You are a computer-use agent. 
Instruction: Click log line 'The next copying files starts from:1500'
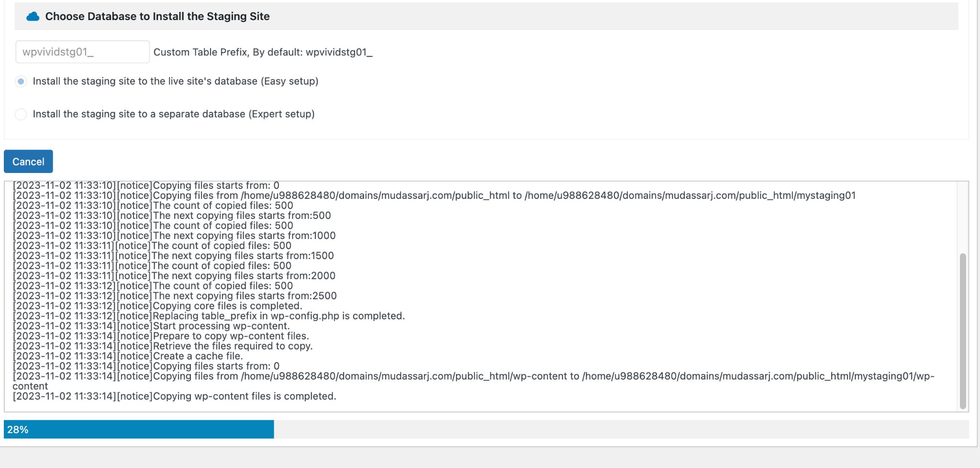173,256
